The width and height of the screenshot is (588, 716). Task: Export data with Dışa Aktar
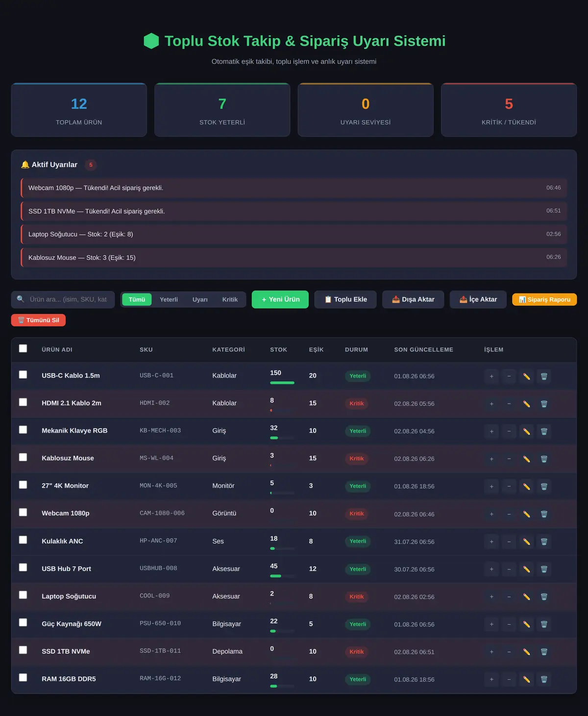[413, 300]
